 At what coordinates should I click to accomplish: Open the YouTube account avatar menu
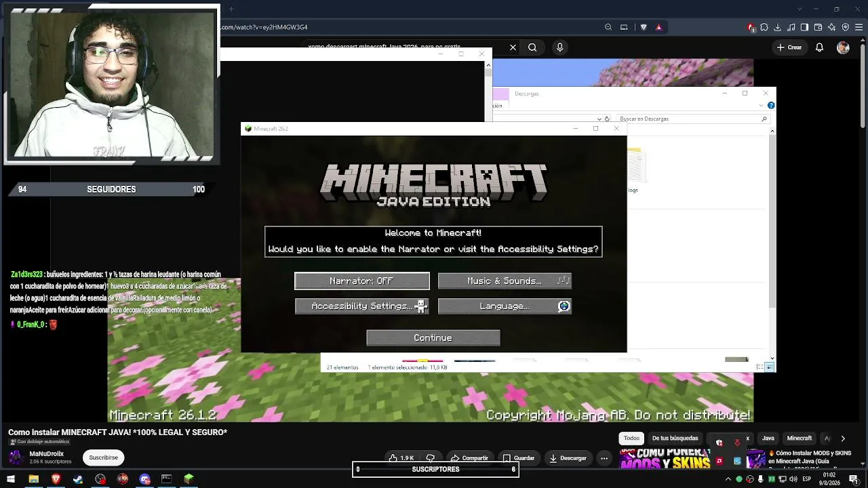point(843,47)
